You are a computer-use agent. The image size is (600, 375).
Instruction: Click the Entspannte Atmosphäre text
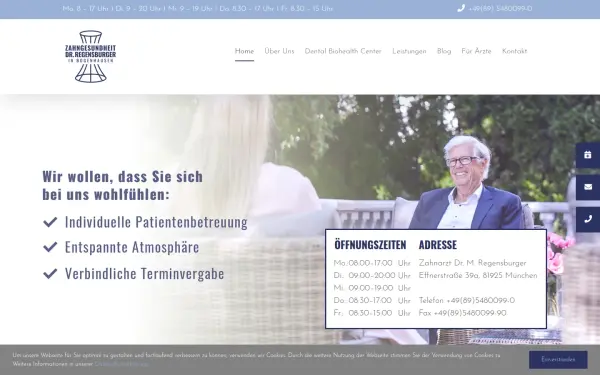pos(132,247)
